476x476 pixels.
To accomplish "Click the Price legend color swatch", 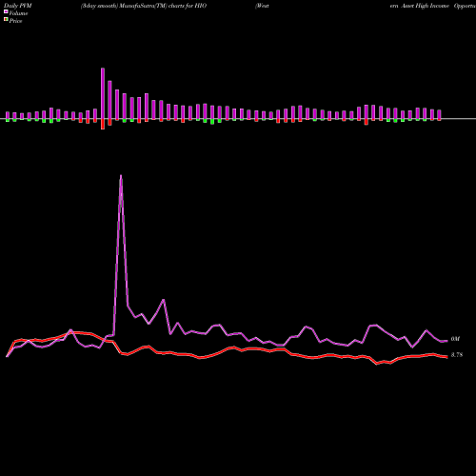I will [x=6, y=20].
